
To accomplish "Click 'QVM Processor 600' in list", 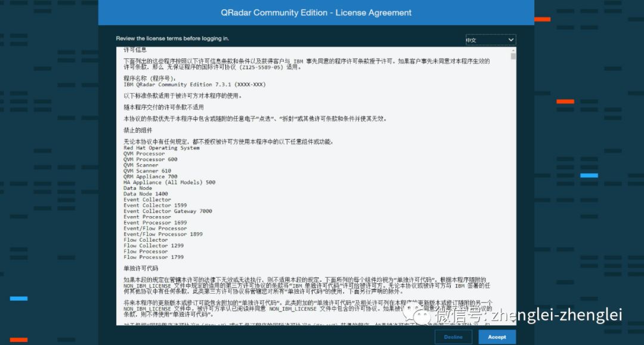I will (x=150, y=159).
